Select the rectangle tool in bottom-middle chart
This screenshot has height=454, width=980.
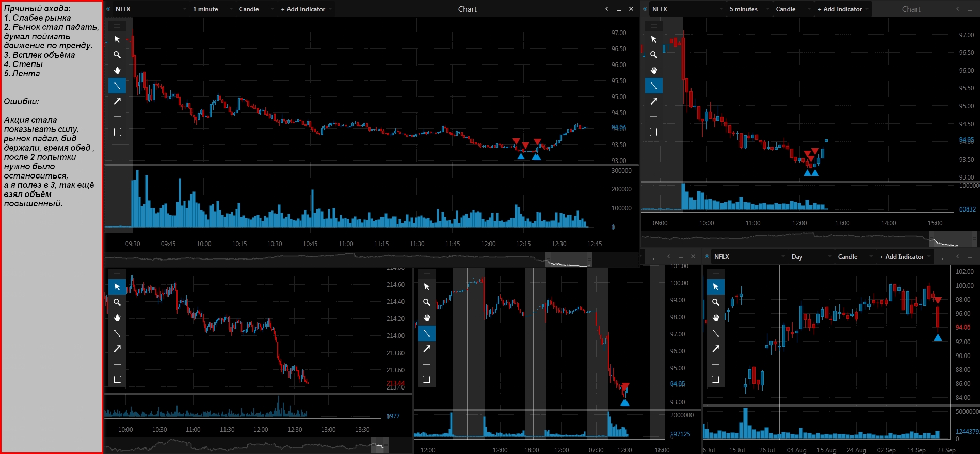(x=427, y=380)
